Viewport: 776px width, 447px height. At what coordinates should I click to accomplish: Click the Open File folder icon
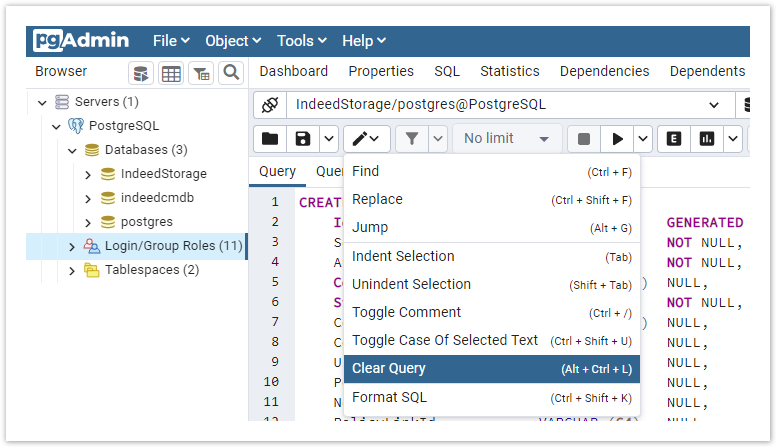[269, 139]
